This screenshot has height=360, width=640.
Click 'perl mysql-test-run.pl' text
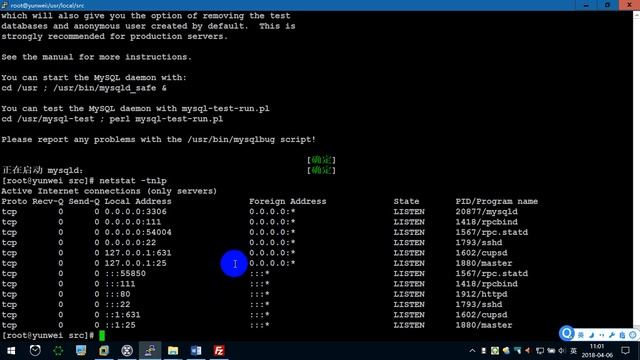click(167, 119)
